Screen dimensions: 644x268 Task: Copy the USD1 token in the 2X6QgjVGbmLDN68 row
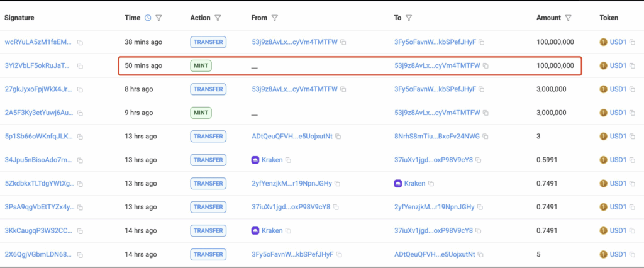click(x=632, y=255)
